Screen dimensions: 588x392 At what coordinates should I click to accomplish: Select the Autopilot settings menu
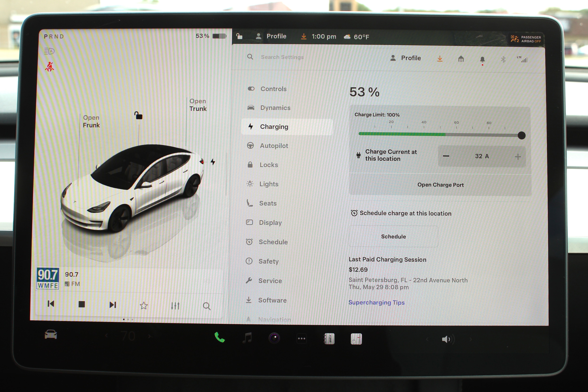pyautogui.click(x=274, y=146)
